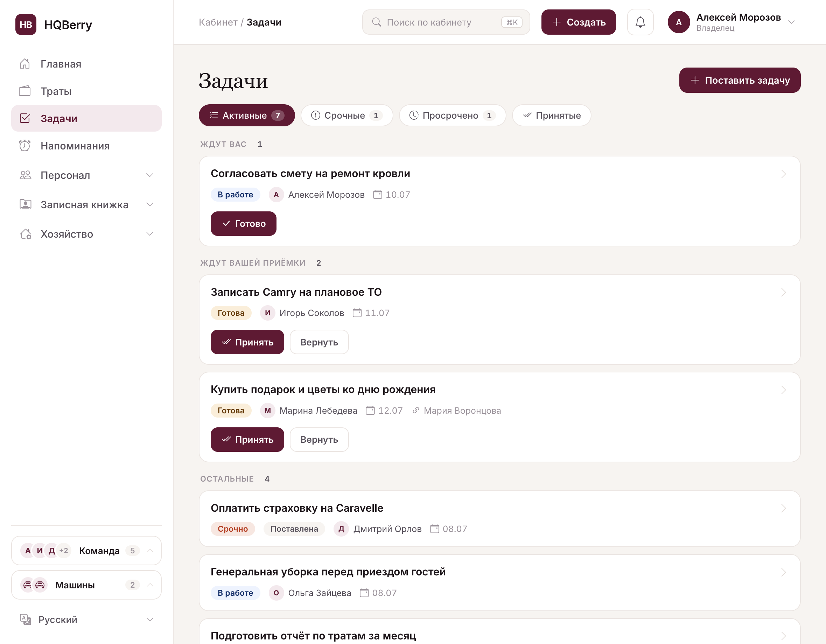The width and height of the screenshot is (826, 644).
Task: Open Оплатить страховку task via its arrow
Action: 783,508
